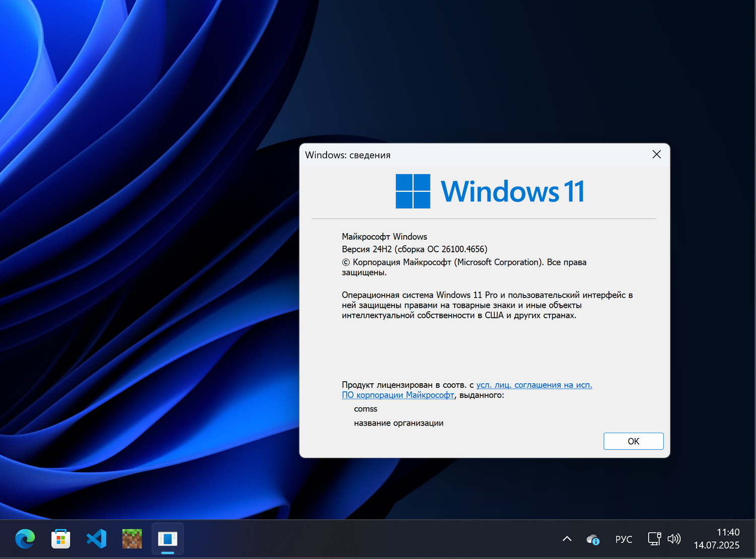Click the Версия 24H2 build line
The width and height of the screenshot is (756, 559).
(414, 249)
